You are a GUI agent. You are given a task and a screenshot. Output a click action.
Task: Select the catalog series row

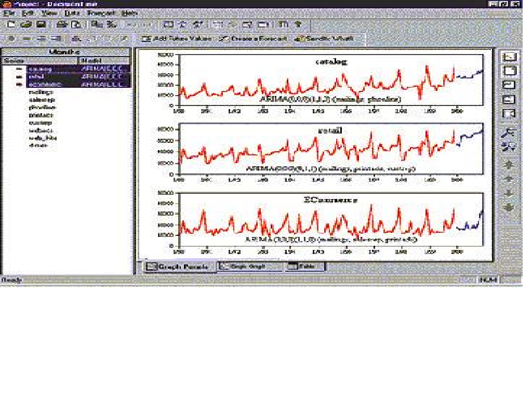tap(78, 69)
